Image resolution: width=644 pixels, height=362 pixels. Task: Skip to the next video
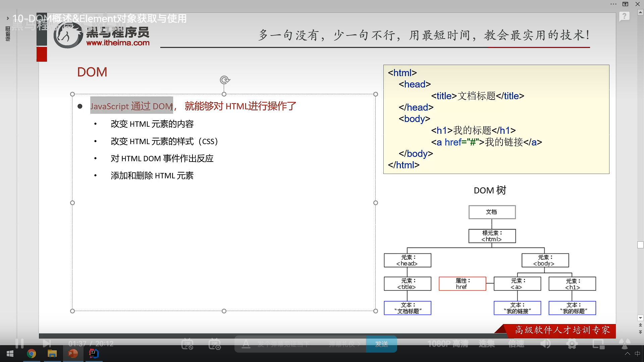(47, 344)
